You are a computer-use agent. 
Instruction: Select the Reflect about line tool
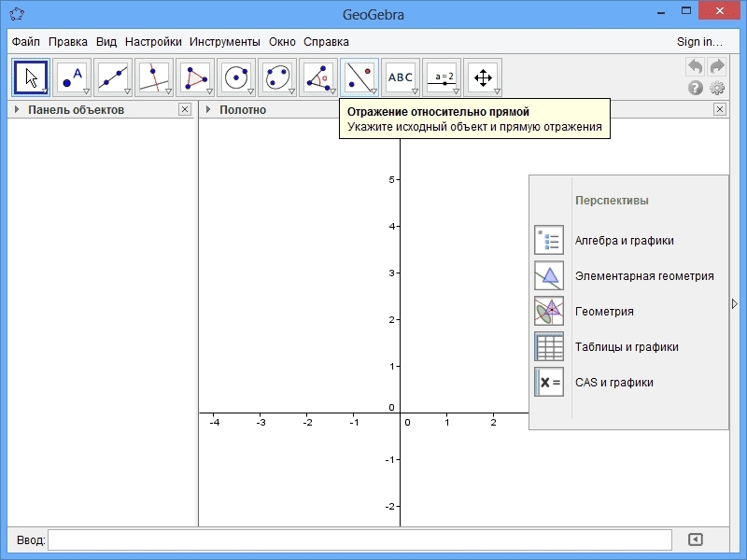(x=359, y=77)
